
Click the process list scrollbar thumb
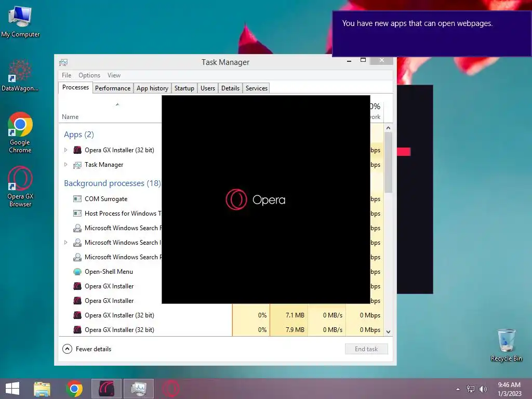click(x=389, y=163)
